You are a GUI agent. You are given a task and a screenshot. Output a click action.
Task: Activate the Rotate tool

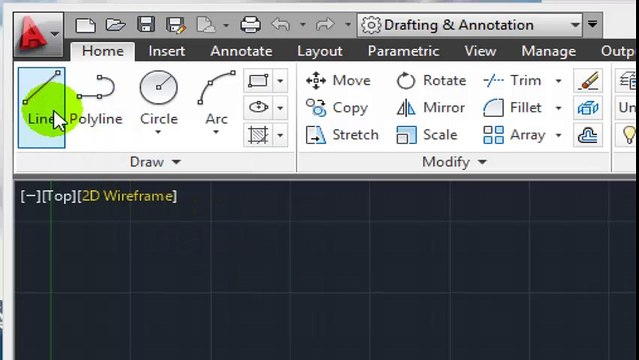point(431,80)
